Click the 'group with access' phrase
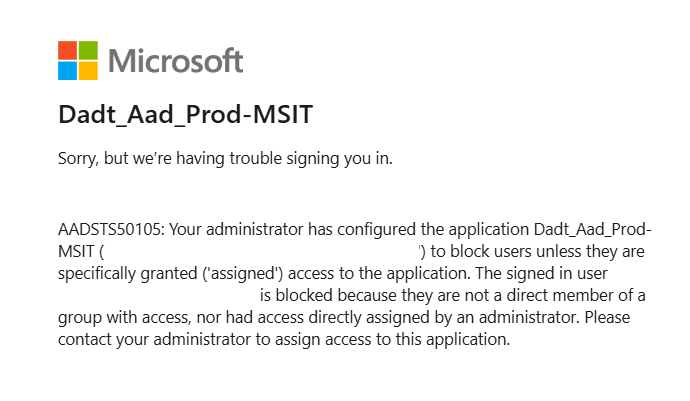 118,317
